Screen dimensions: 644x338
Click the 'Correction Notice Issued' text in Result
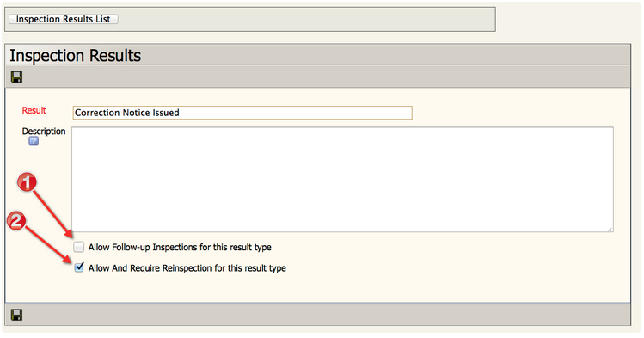click(127, 113)
